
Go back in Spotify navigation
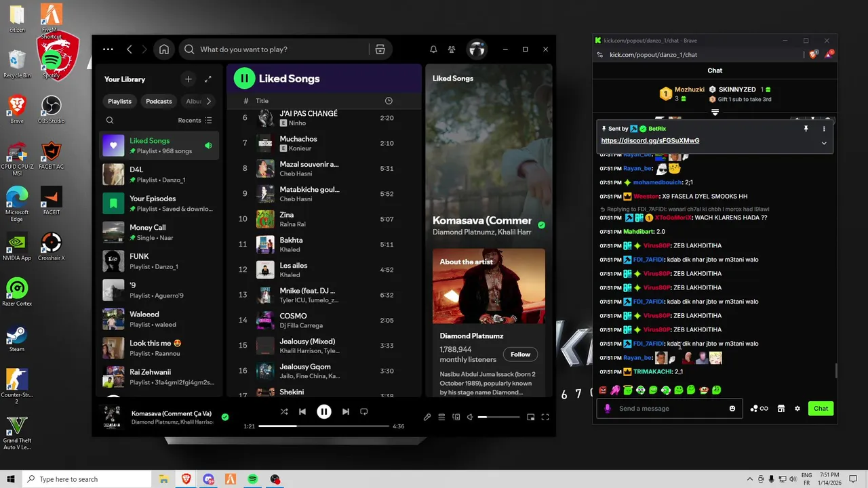[x=130, y=49]
